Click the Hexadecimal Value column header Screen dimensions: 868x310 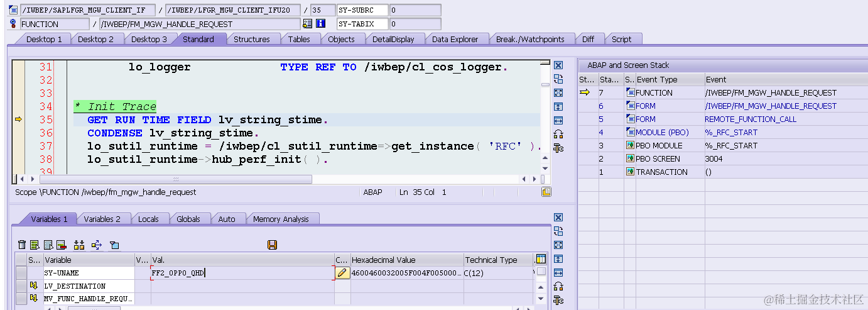(406, 260)
